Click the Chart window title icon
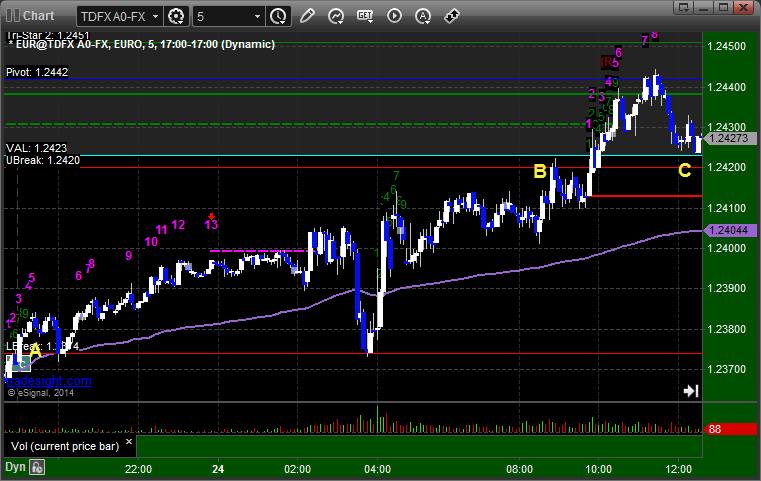761x481 pixels. click(x=13, y=16)
